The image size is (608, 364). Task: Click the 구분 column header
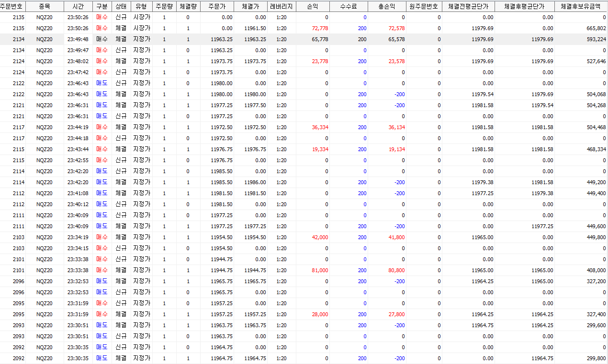[101, 6]
